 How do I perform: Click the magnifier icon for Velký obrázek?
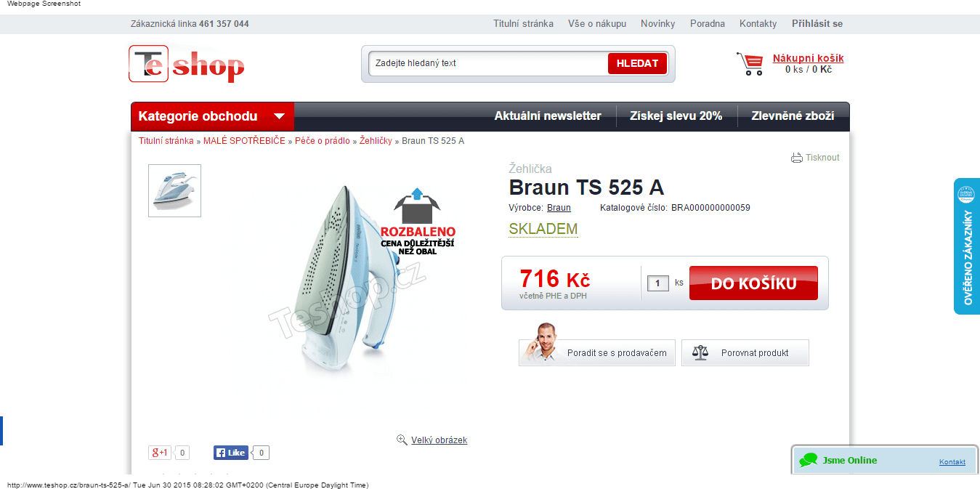[x=402, y=440]
